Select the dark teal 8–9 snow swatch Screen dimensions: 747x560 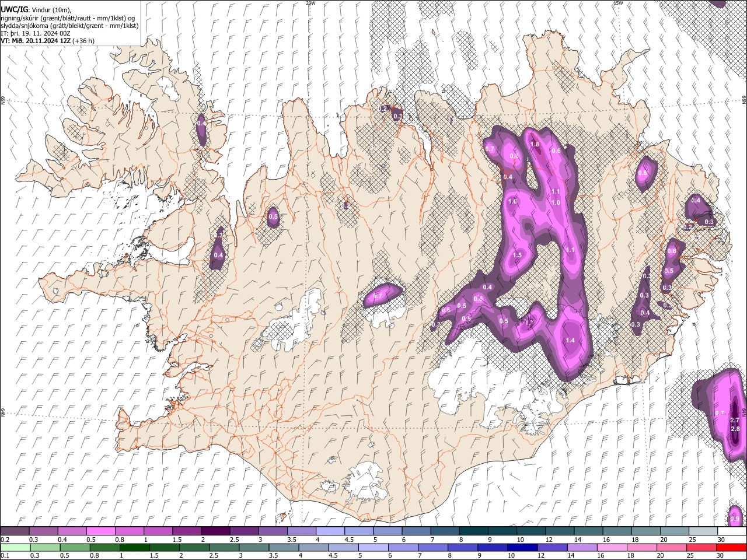[x=474, y=531]
